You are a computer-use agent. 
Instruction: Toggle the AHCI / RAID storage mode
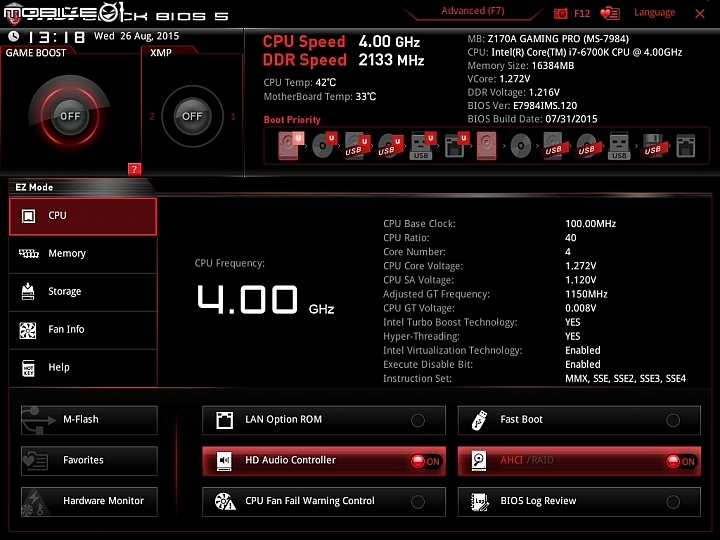[x=579, y=461]
